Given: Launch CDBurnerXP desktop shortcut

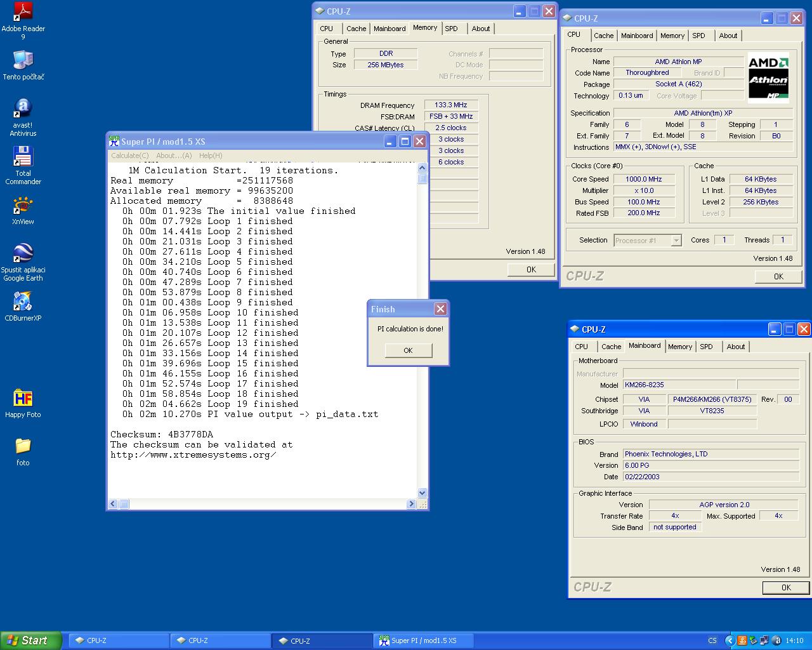Looking at the screenshot, I should (x=23, y=307).
